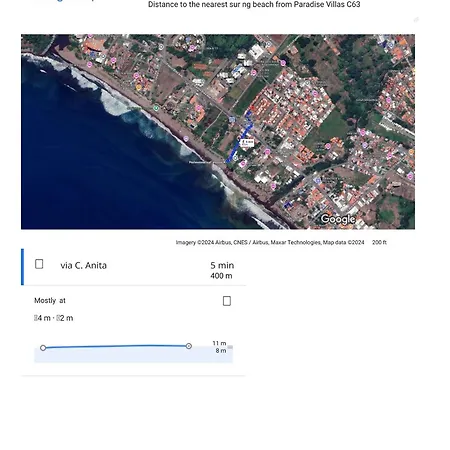Open the imagery attribution text
The height and width of the screenshot is (450, 450).
270,242
